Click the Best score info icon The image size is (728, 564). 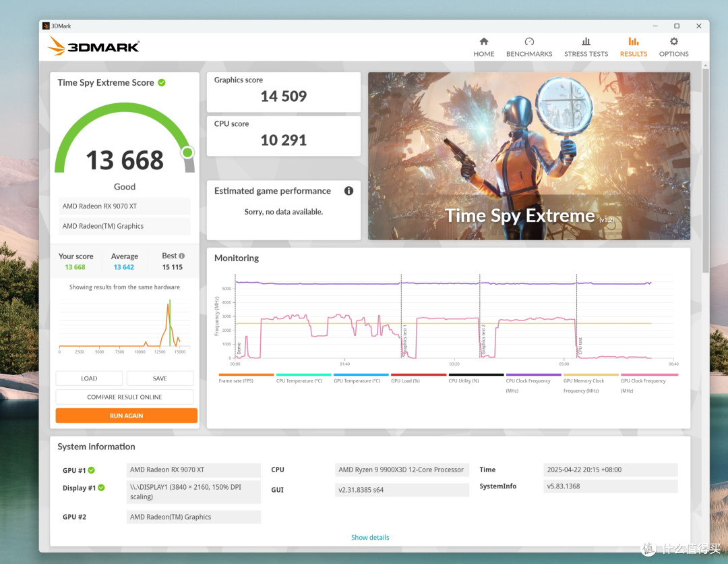[x=181, y=256]
